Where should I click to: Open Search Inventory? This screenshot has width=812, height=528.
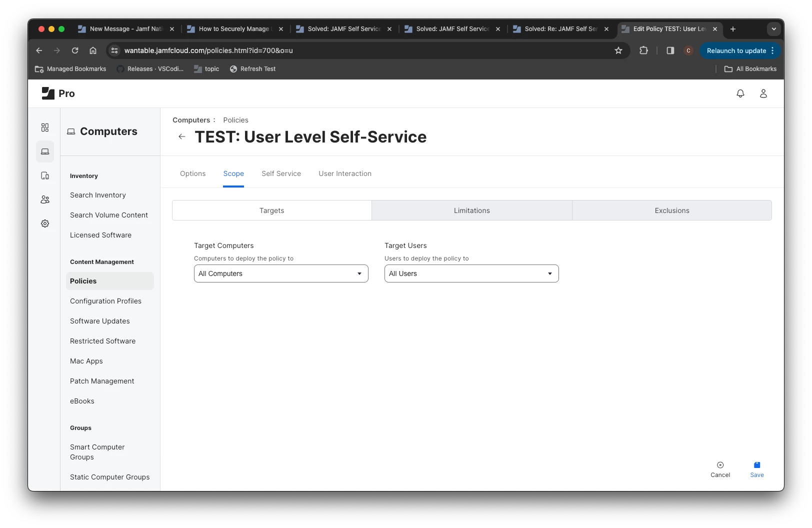[98, 195]
